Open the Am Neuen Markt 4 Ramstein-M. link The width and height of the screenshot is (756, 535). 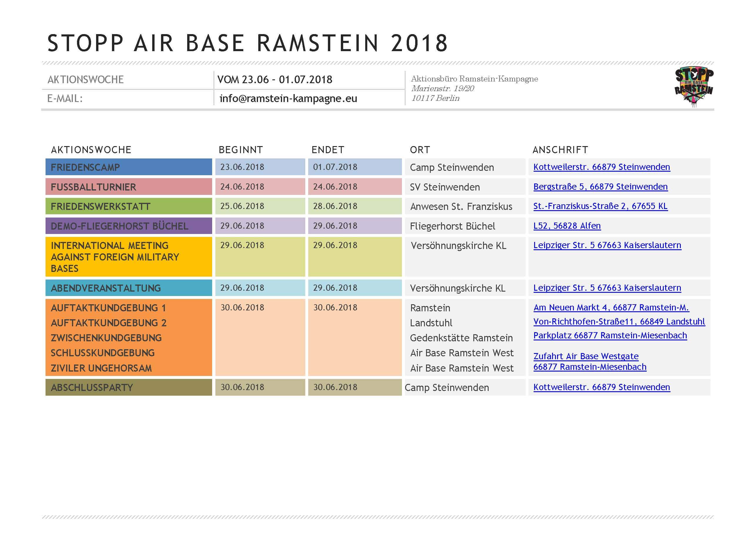point(611,308)
